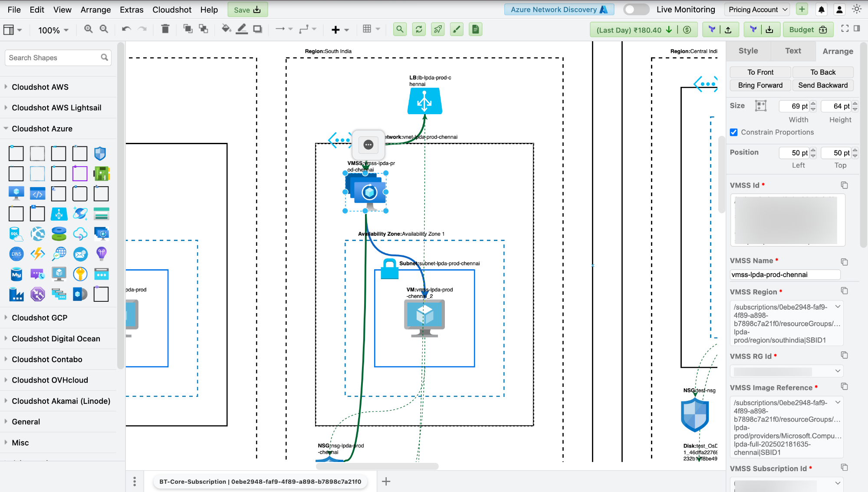Click the delete trash icon

coord(165,29)
